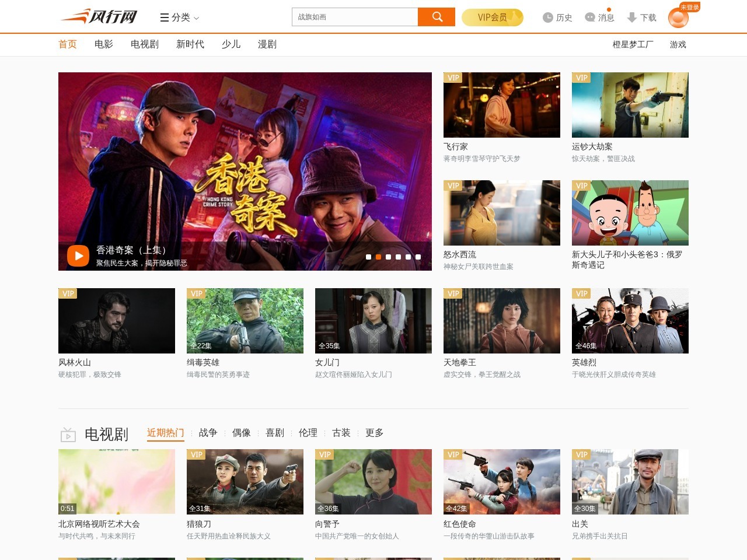The height and width of the screenshot is (560, 747).
Task: Open 运钞大劫案 thumbnail
Action: 630,105
